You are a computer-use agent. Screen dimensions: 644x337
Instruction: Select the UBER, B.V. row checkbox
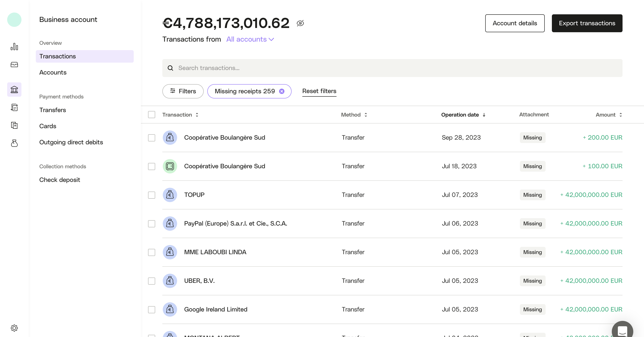[x=152, y=281]
